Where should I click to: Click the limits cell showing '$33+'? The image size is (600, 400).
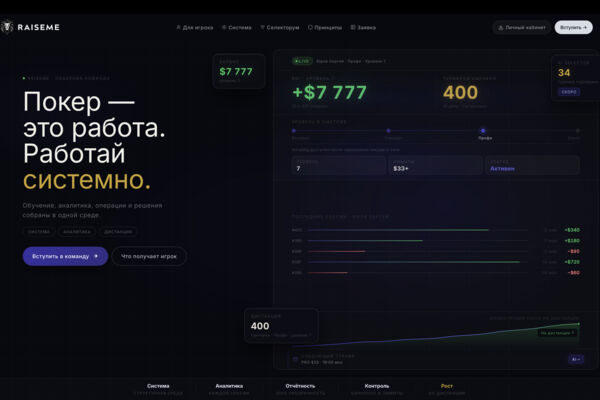[x=435, y=165]
